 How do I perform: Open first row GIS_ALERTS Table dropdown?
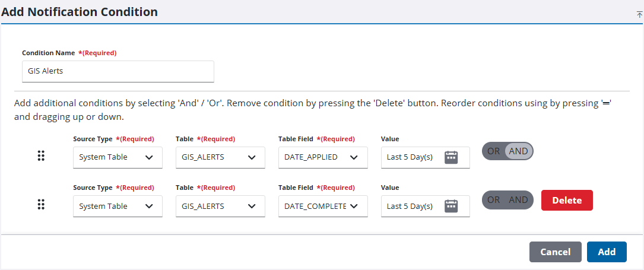point(220,157)
